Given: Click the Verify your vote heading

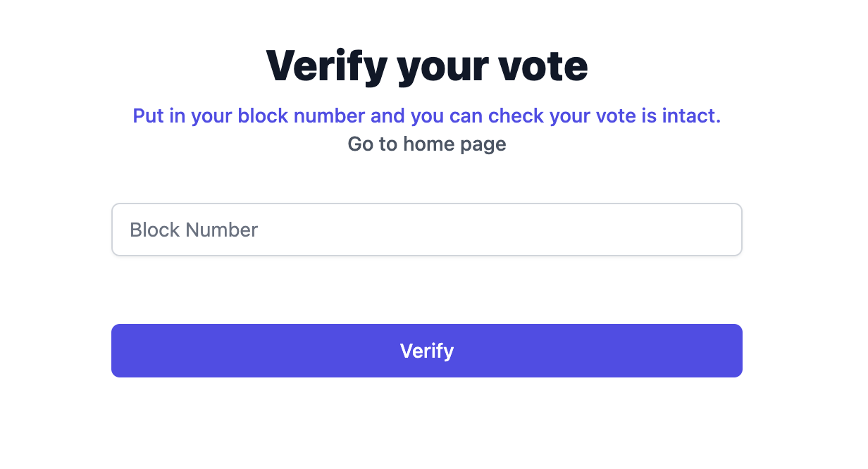Looking at the screenshot, I should point(426,66).
